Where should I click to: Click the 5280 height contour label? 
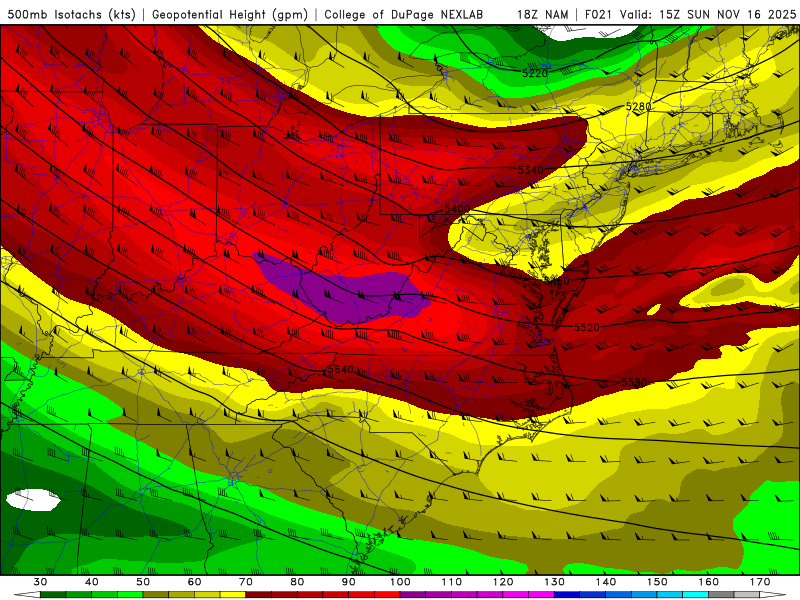(638, 107)
